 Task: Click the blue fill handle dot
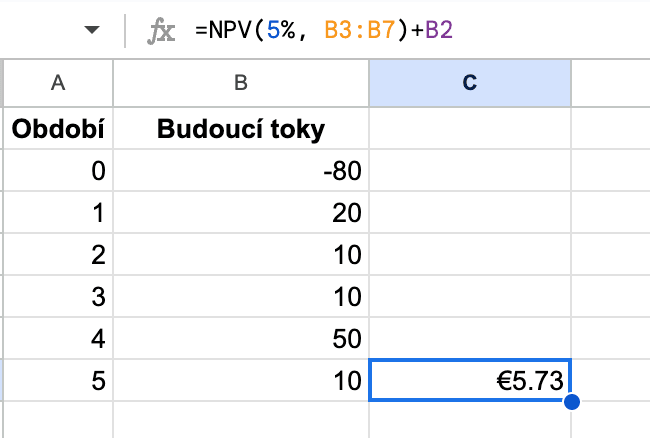[571, 402]
